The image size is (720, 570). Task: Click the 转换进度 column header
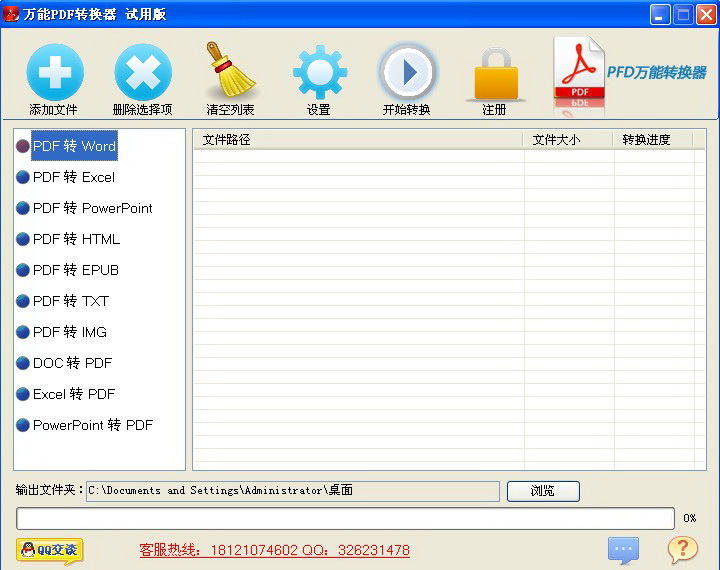(x=652, y=140)
